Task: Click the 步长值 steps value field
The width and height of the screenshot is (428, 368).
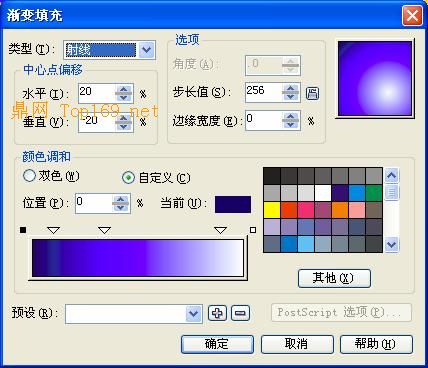Action: tap(263, 92)
